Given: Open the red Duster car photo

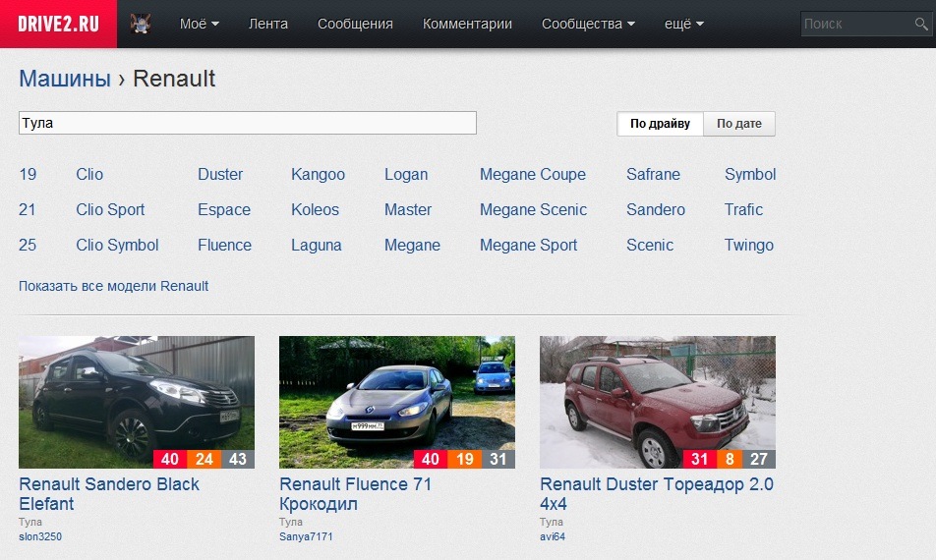Looking at the screenshot, I should click(657, 402).
